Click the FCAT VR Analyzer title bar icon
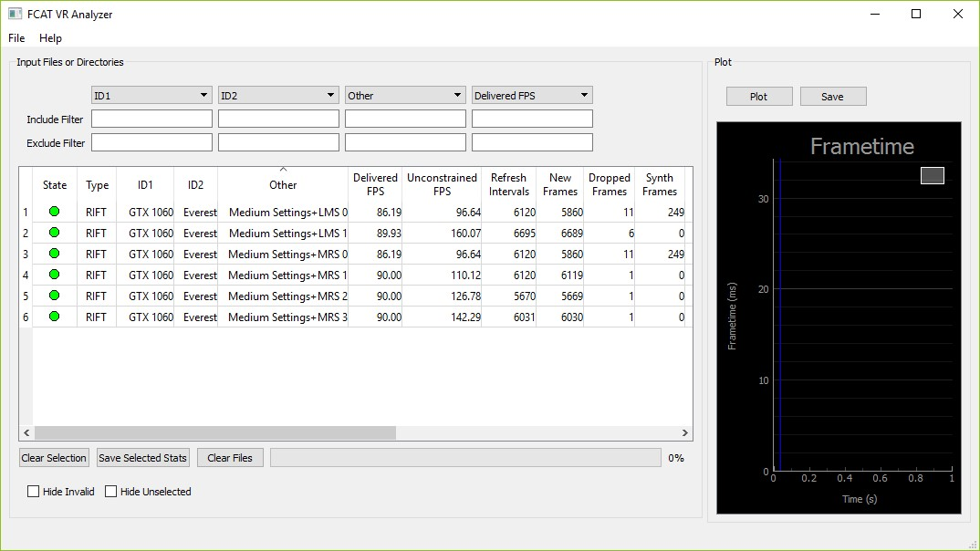 pyautogui.click(x=15, y=15)
